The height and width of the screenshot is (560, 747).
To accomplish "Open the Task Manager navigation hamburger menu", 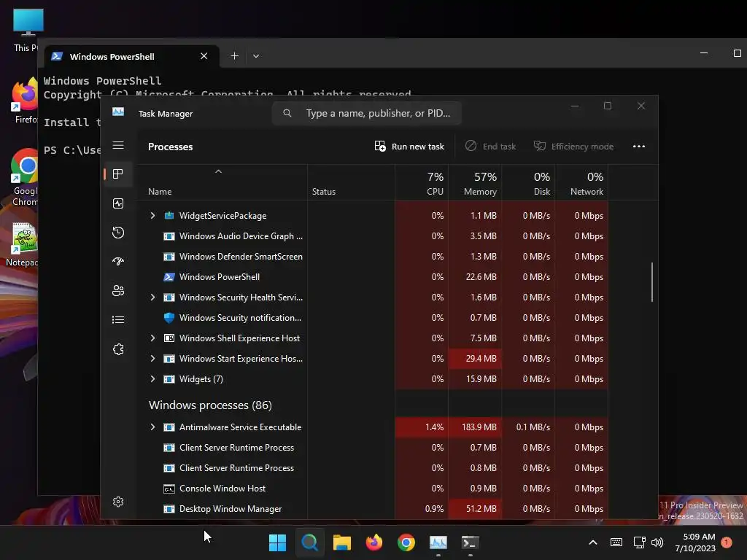I will (x=118, y=146).
